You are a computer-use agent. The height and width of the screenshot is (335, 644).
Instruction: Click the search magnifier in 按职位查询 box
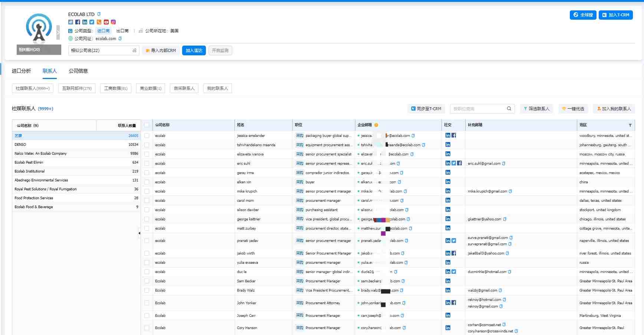[509, 109]
